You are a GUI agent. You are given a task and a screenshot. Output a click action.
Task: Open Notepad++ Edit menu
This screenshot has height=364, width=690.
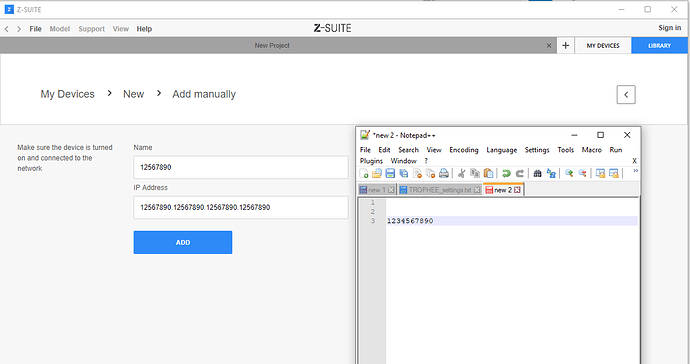point(384,150)
